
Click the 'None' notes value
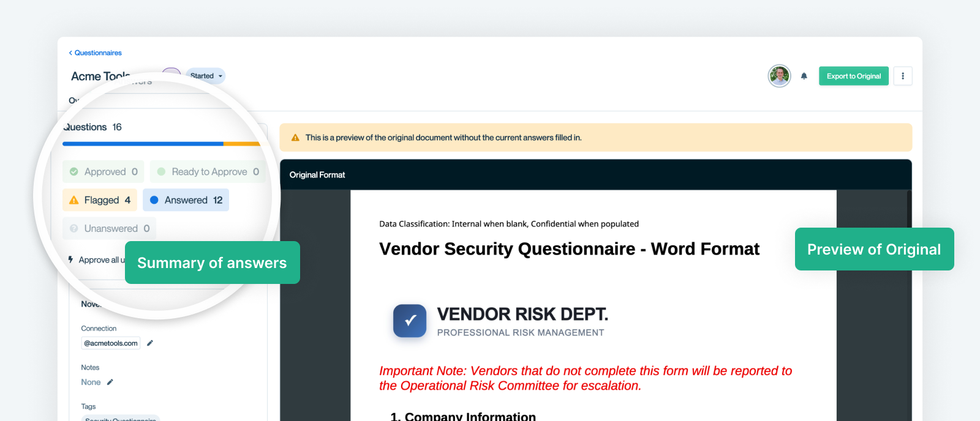pyautogui.click(x=91, y=382)
